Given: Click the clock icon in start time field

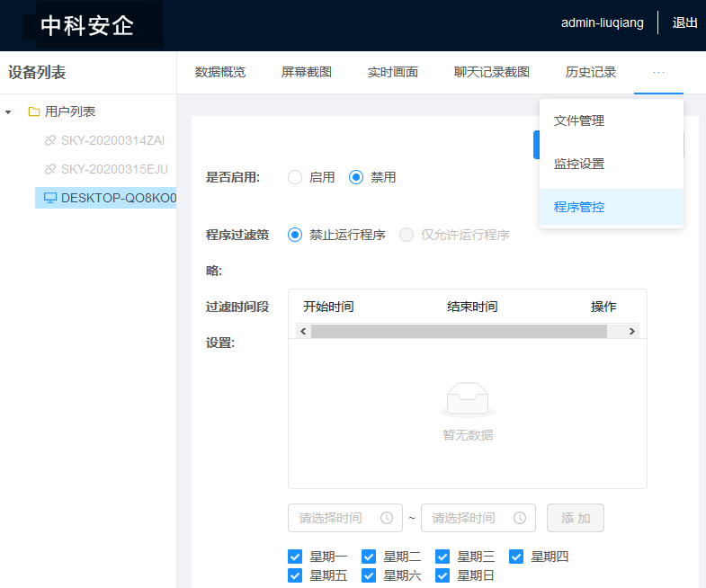Looking at the screenshot, I should (387, 518).
